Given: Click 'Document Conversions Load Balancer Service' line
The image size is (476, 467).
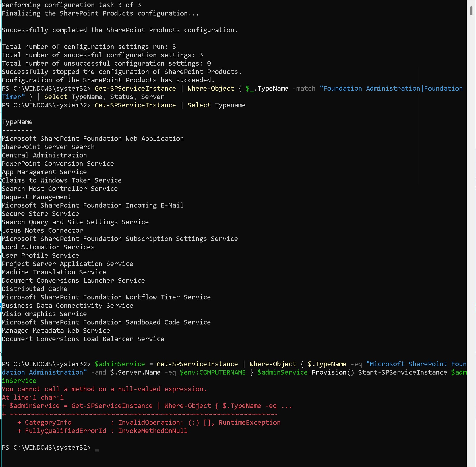Looking at the screenshot, I should coord(83,339).
